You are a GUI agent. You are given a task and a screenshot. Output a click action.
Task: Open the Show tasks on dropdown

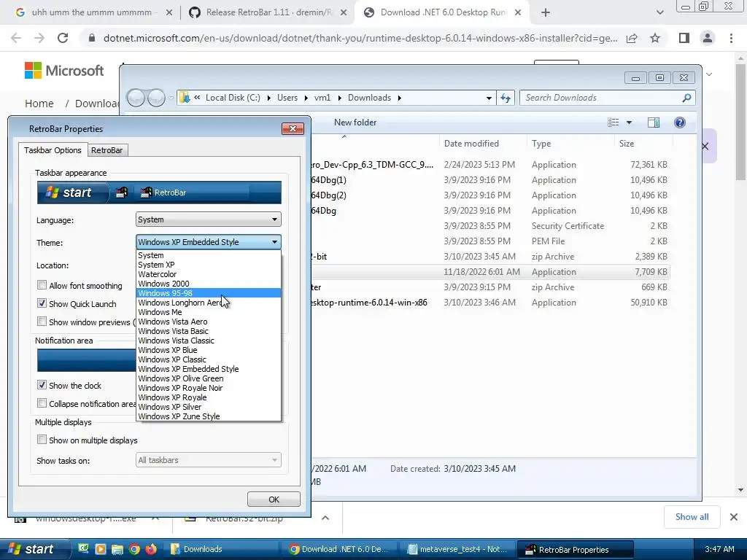pos(208,460)
